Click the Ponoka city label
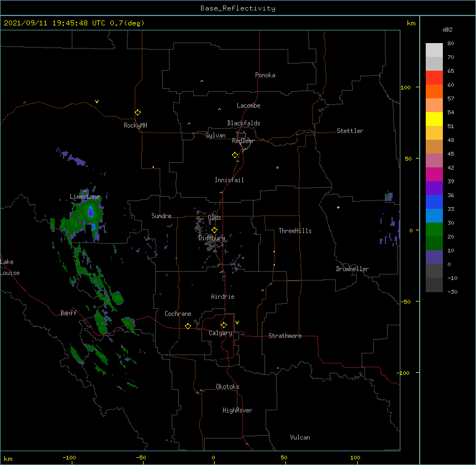 [265, 75]
